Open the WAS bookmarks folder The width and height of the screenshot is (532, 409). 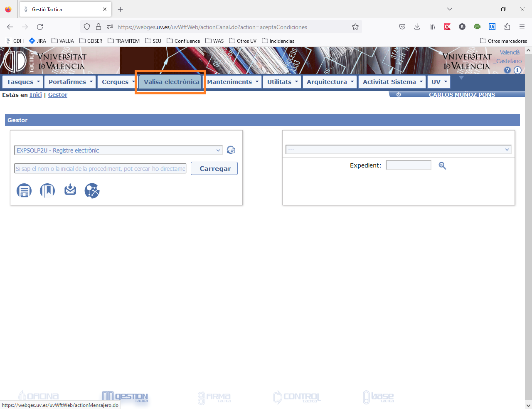point(214,41)
